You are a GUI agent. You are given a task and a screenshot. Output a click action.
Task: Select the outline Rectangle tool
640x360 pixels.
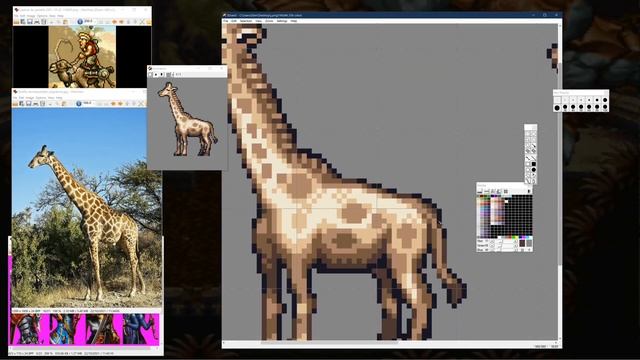tap(528, 164)
